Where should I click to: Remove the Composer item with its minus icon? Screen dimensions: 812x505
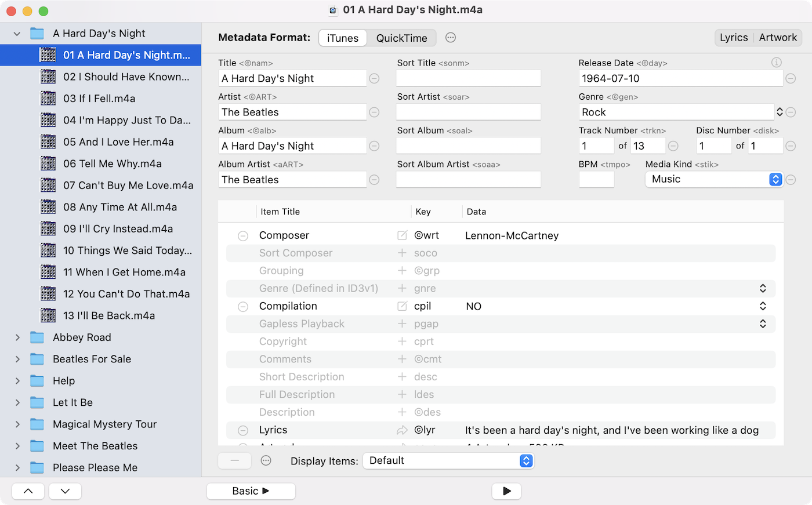coord(243,236)
